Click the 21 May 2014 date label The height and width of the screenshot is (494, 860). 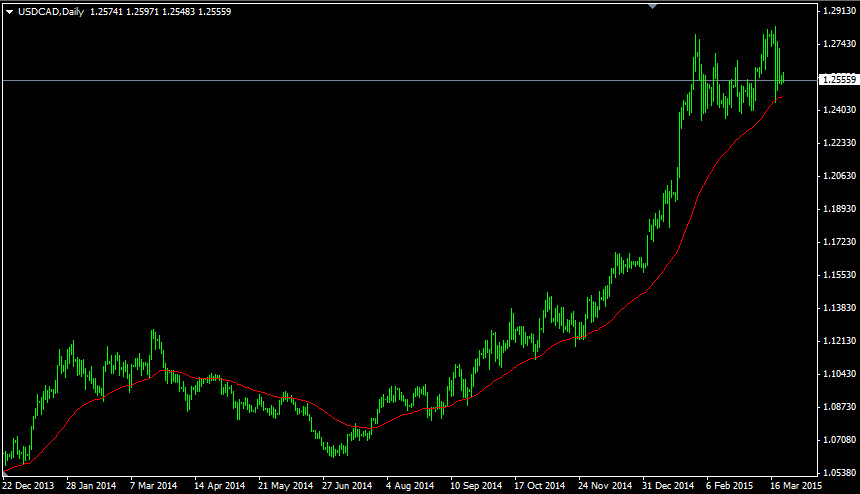(285, 486)
